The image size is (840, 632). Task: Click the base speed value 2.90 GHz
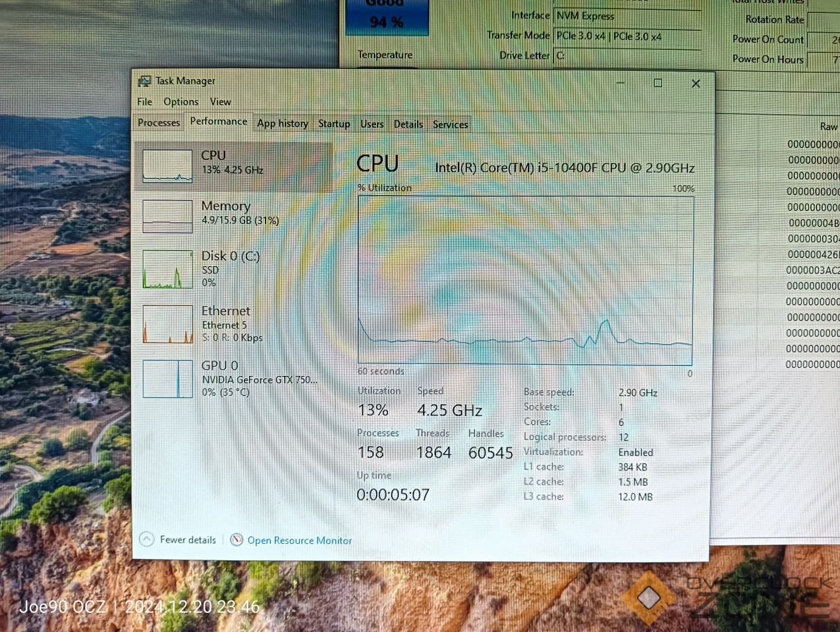(638, 392)
